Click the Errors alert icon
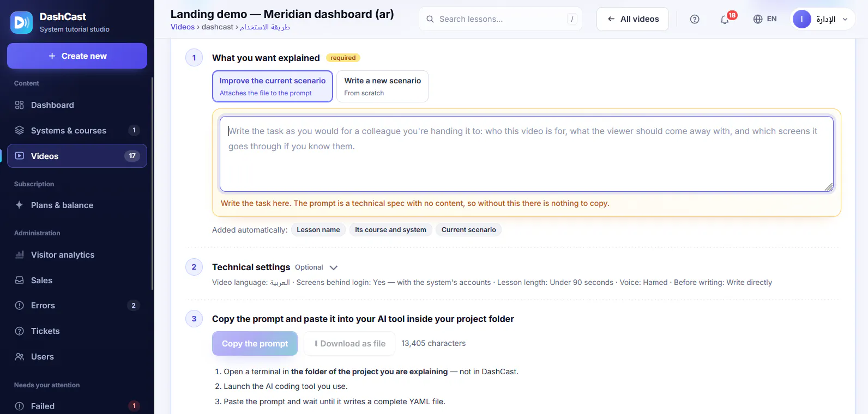The image size is (868, 414). [20, 306]
